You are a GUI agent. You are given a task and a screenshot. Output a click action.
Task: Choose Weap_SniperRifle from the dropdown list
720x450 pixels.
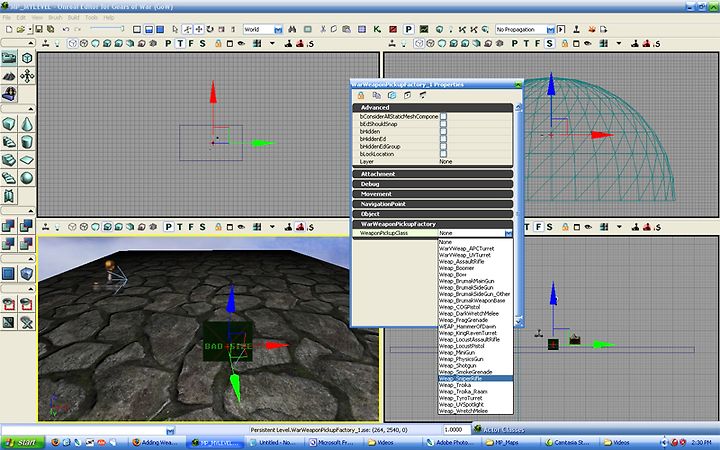tap(476, 378)
